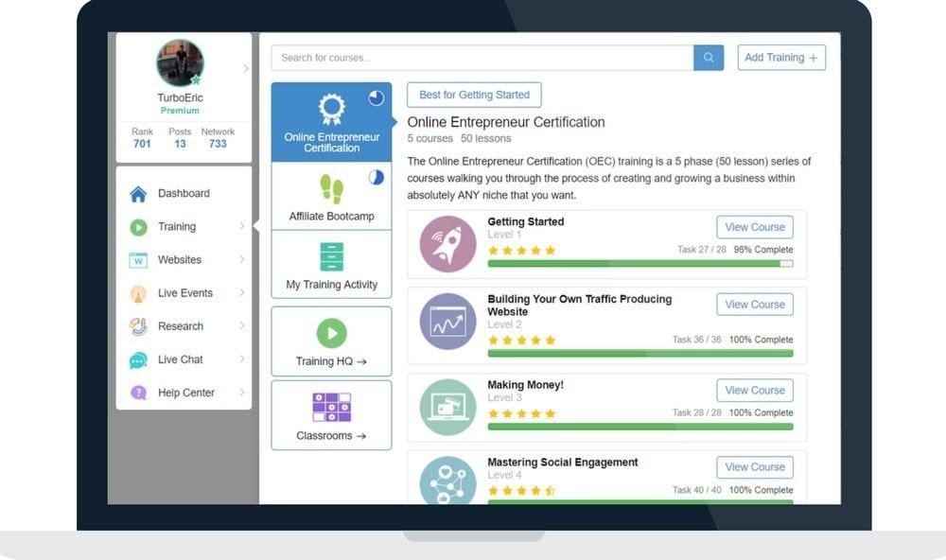The height and width of the screenshot is (560, 946).
Task: Click the plus icon on Add Training
Action: click(814, 58)
